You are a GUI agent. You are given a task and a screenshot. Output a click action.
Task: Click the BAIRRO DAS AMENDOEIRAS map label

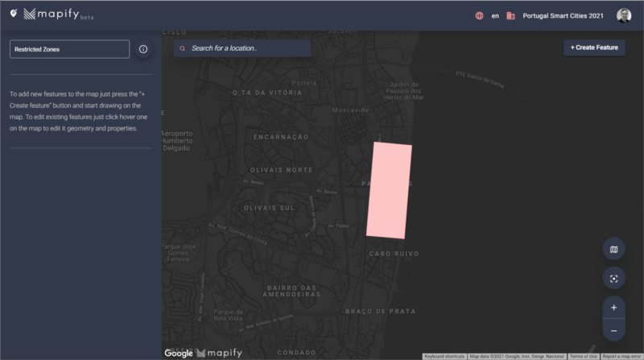[291, 291]
